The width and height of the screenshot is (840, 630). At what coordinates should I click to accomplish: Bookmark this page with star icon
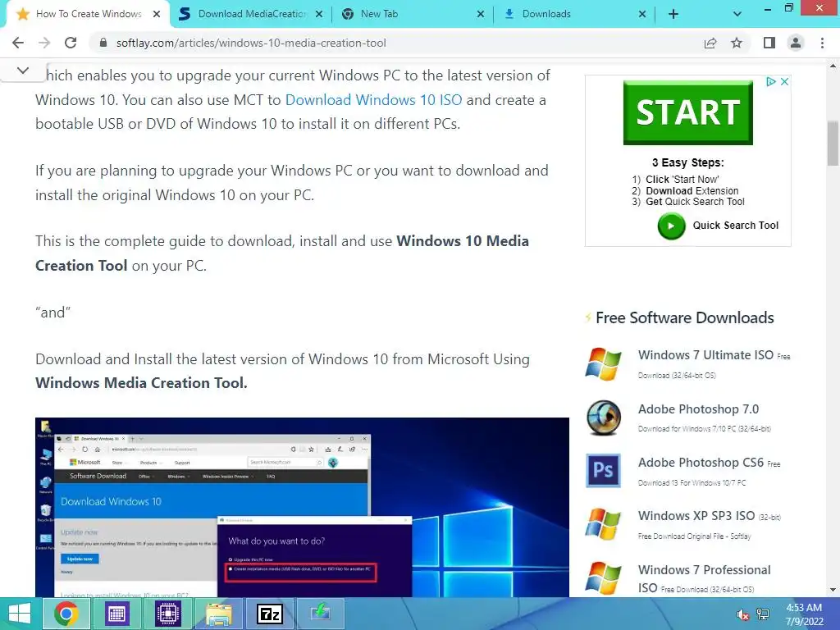pos(737,43)
